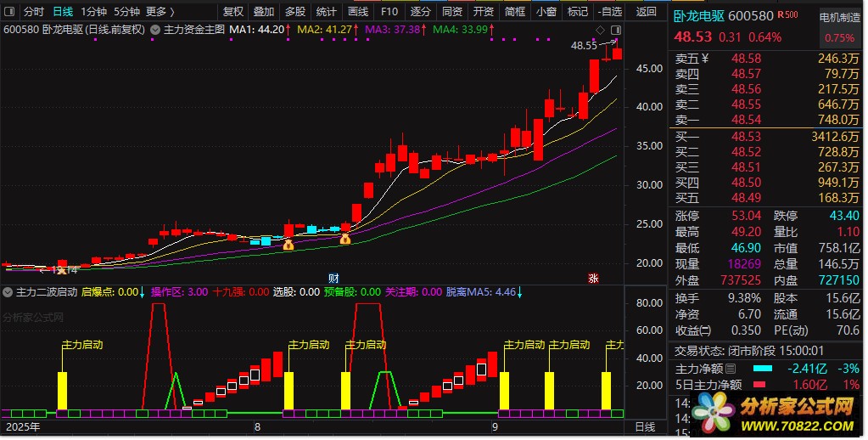Image resolution: width=868 pixels, height=440 pixels.
Task: Remove stock from watchlist via -自选
Action: coord(610,12)
